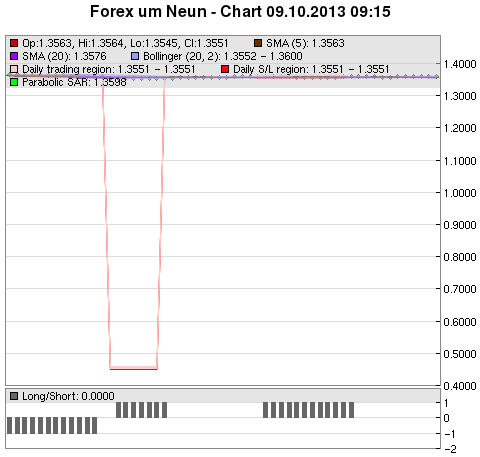Click the blue Bollinger legend swatch
The width and height of the screenshot is (480, 457).
[x=135, y=56]
